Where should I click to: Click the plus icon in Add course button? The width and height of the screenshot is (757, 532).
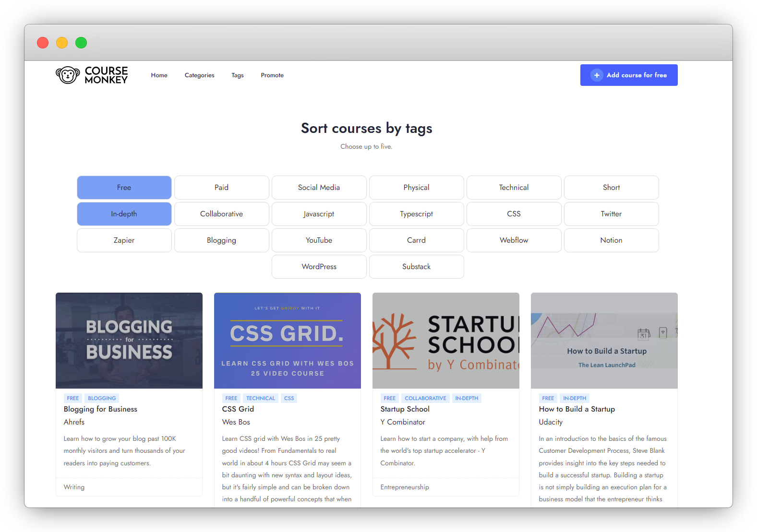coord(597,75)
